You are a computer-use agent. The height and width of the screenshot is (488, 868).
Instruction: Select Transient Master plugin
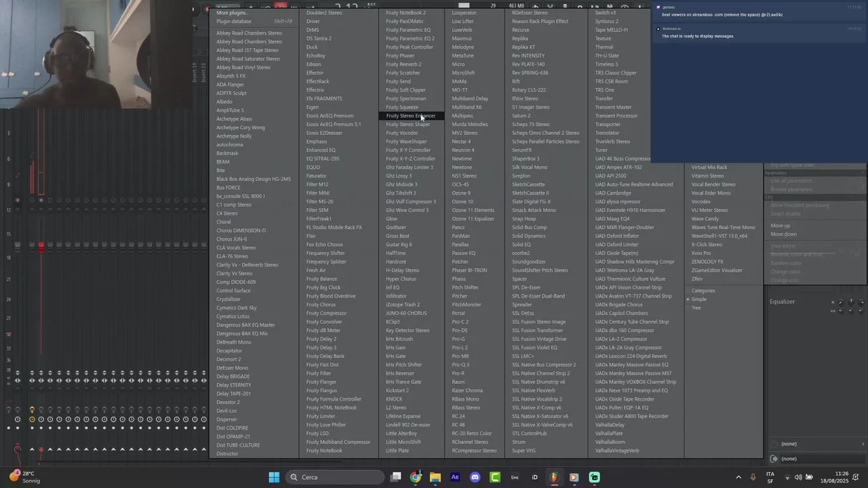613,107
